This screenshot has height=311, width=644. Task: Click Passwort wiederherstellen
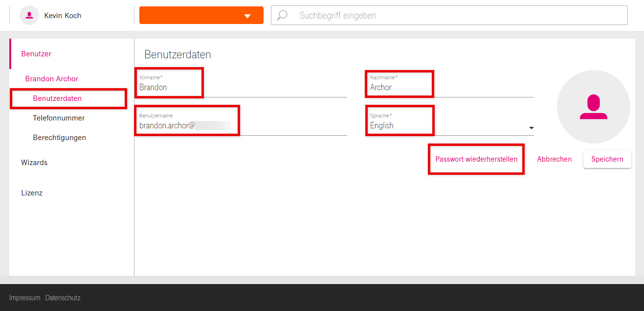pyautogui.click(x=476, y=159)
